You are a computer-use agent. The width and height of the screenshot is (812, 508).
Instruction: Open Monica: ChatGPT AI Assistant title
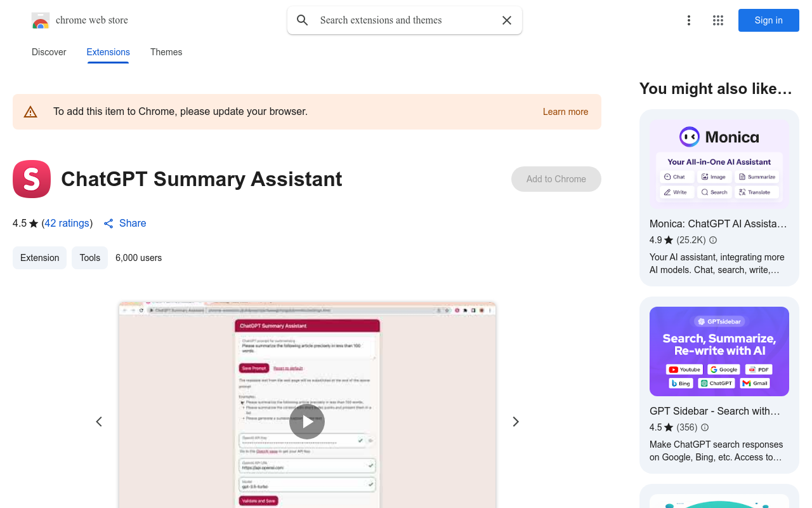tap(718, 224)
